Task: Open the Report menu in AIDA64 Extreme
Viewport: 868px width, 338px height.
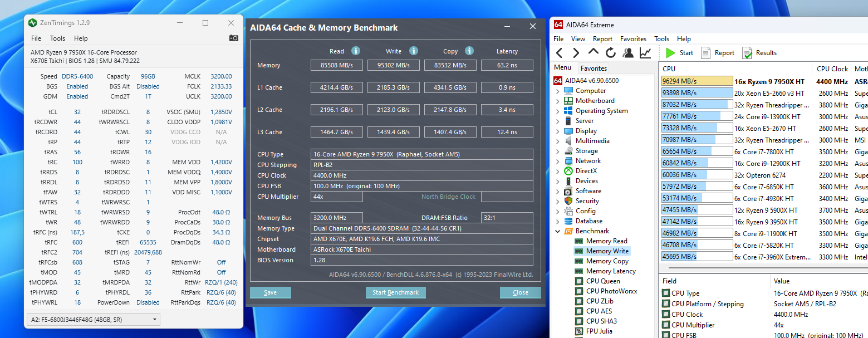Action: [x=602, y=39]
